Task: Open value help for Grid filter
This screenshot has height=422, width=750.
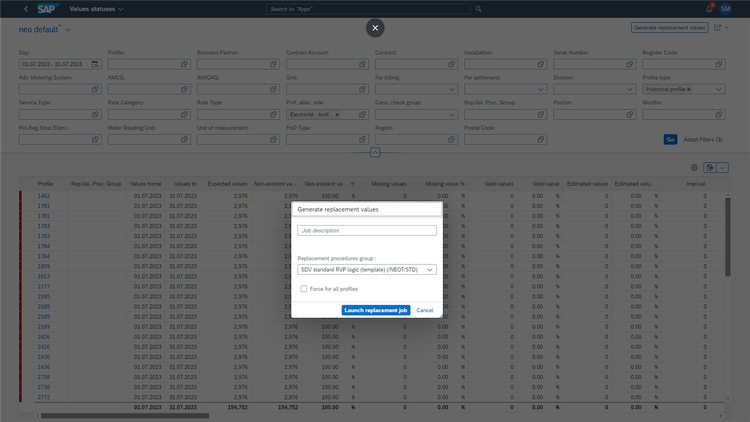Action: coord(363,89)
